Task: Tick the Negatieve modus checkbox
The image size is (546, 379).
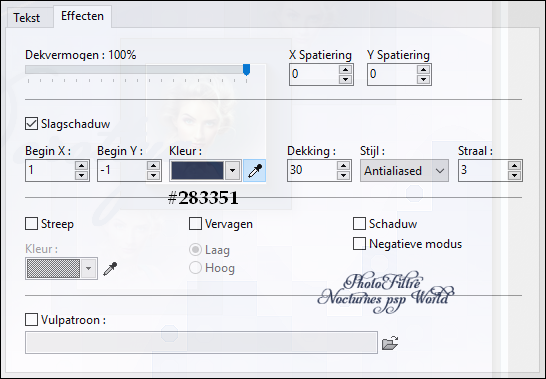Action: 359,244
